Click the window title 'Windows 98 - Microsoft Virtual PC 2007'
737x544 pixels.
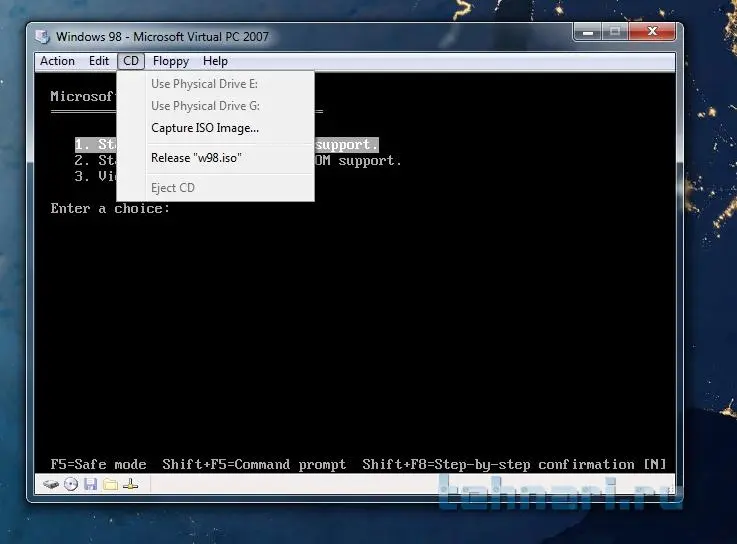coord(162,37)
